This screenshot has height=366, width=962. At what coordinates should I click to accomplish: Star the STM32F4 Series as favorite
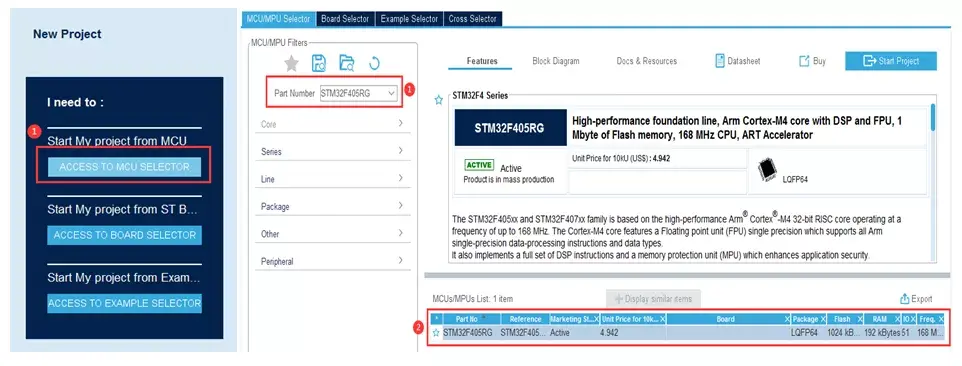[x=439, y=100]
